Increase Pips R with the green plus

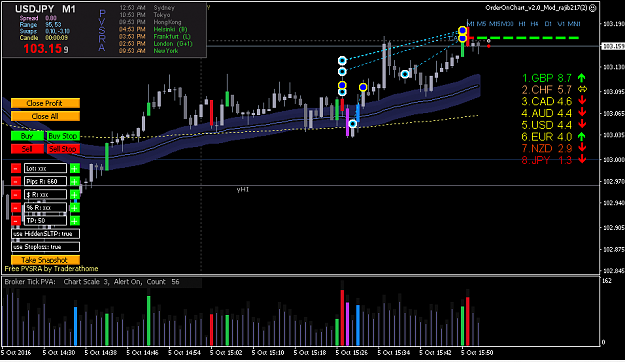[75, 181]
